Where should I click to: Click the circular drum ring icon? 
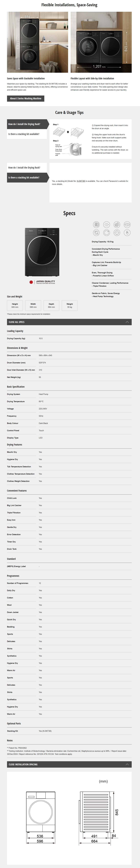107,232
